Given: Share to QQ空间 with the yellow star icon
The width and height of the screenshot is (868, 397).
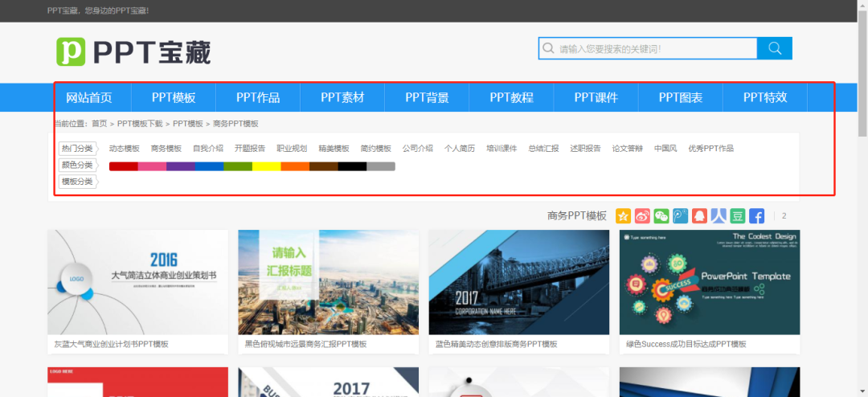Looking at the screenshot, I should click(624, 216).
